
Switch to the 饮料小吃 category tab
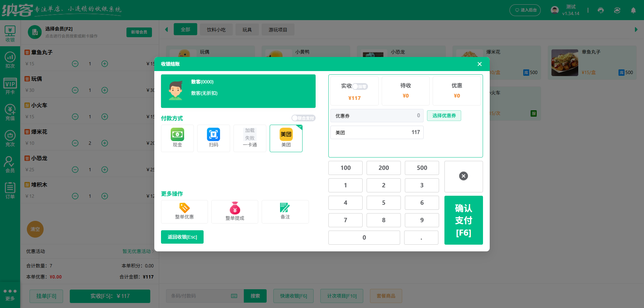[216, 29]
